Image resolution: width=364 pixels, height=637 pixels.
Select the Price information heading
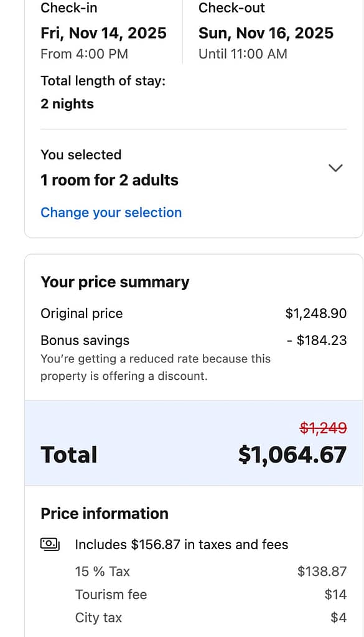pyautogui.click(x=104, y=513)
